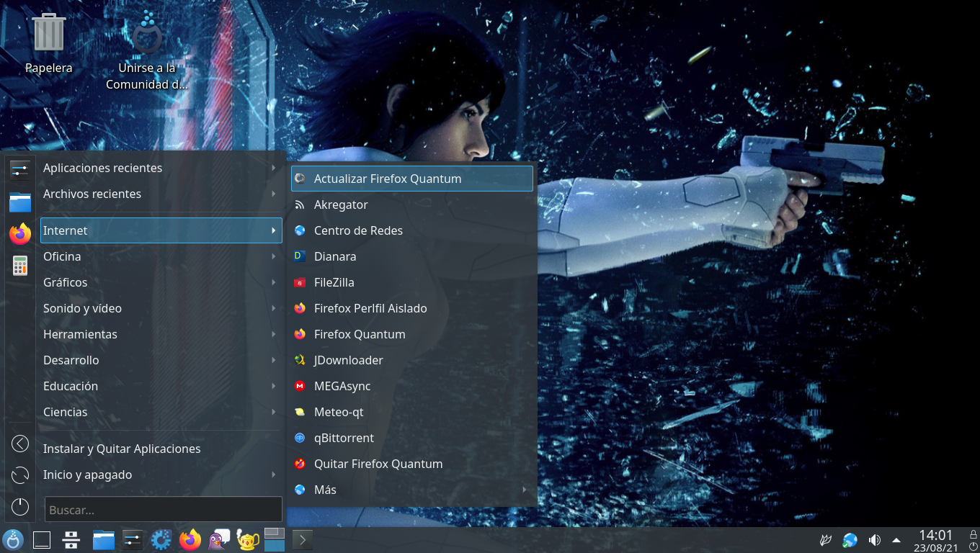The image size is (980, 553).
Task: Show hidden system tray icons arrow
Action: pos(896,540)
